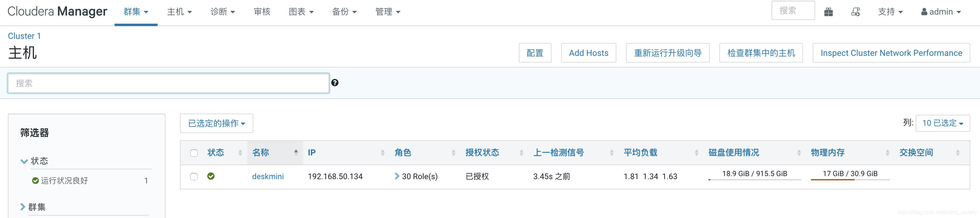980x218 pixels.
Task: Click the search help question mark icon
Action: click(335, 83)
